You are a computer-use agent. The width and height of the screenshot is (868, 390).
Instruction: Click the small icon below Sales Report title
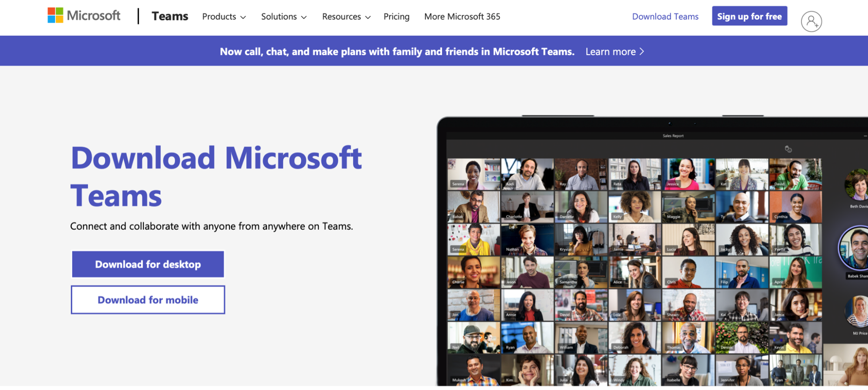788,149
